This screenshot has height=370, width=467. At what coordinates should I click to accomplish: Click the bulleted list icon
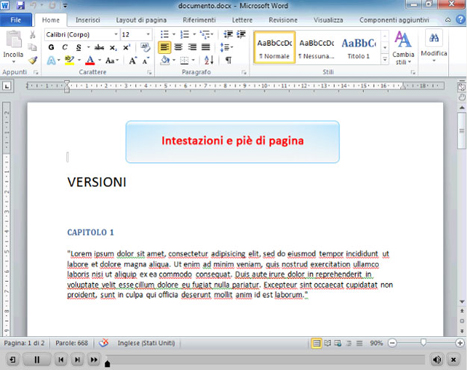(165, 34)
